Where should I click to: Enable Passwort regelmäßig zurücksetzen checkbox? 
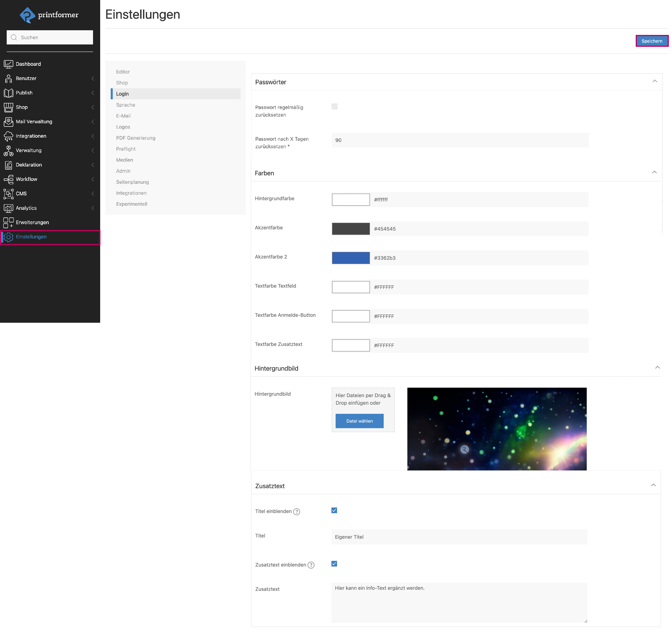click(334, 106)
